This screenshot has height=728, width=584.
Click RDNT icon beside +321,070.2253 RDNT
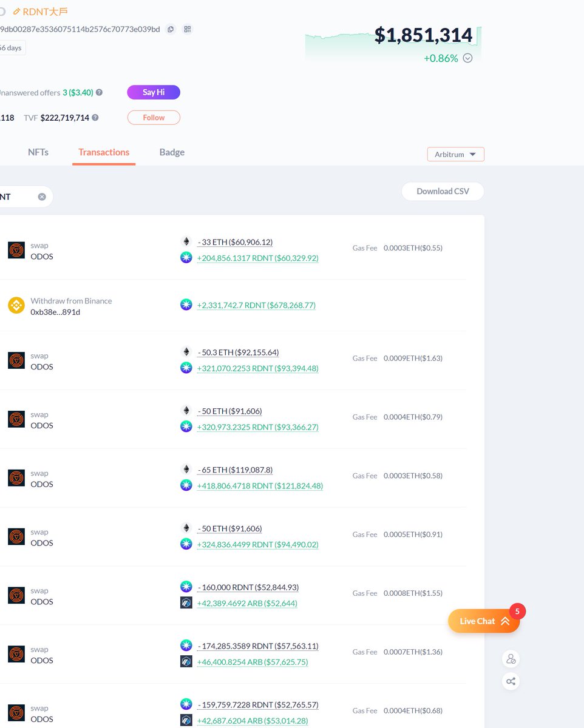[x=186, y=368]
